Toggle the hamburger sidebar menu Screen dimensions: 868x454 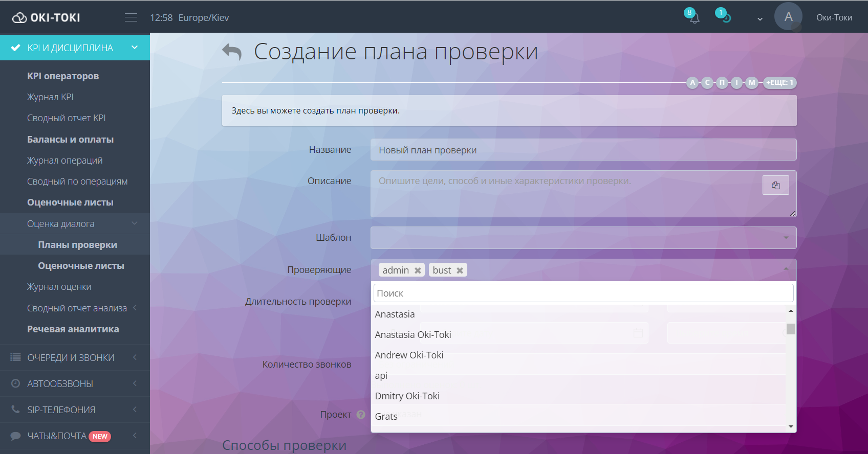pos(131,17)
